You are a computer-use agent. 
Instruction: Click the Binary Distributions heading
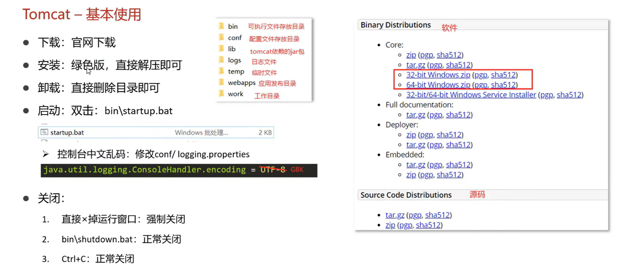tap(395, 25)
